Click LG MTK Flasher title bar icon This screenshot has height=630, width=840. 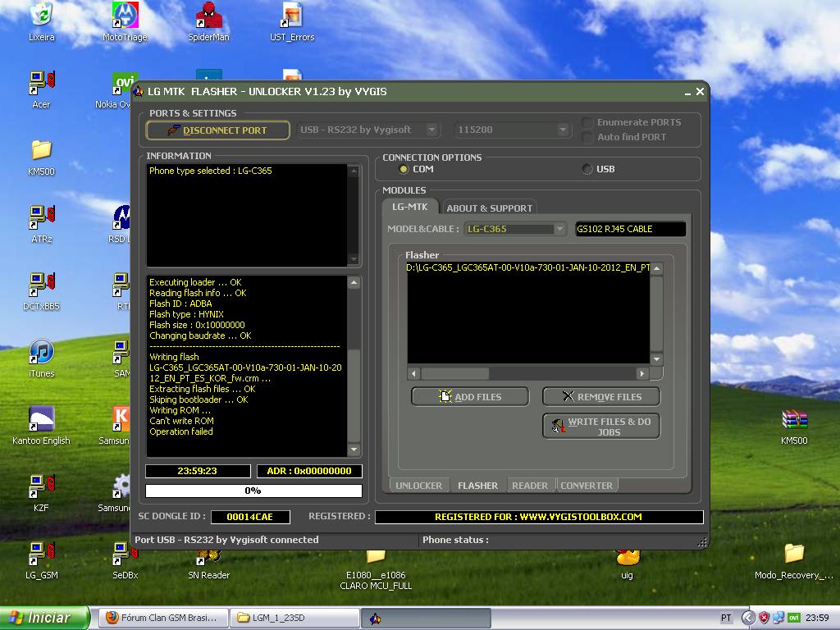point(138,92)
